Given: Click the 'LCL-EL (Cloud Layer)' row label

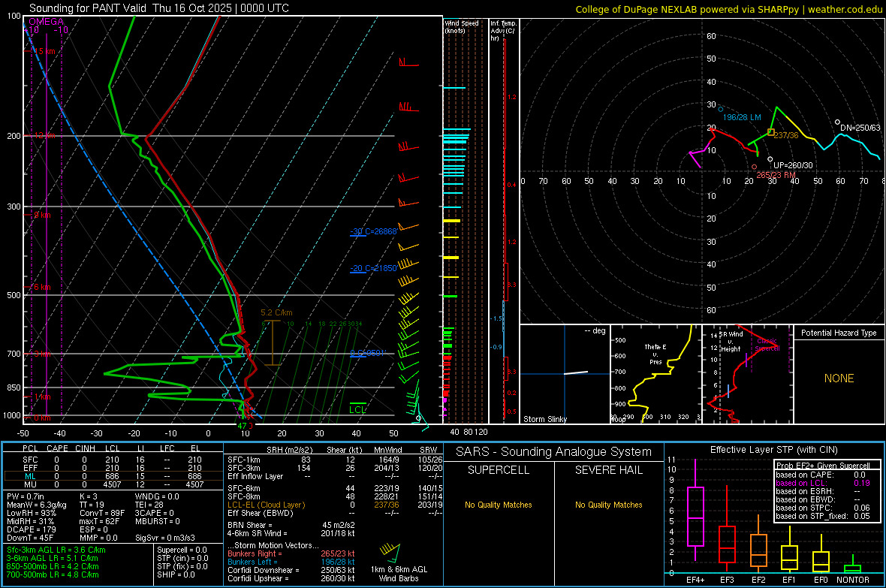Looking at the screenshot, I should pyautogui.click(x=266, y=505).
